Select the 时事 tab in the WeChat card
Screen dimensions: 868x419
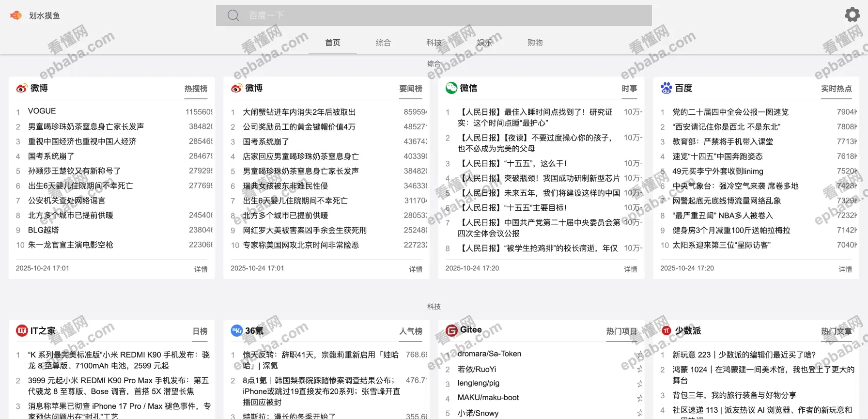[629, 89]
